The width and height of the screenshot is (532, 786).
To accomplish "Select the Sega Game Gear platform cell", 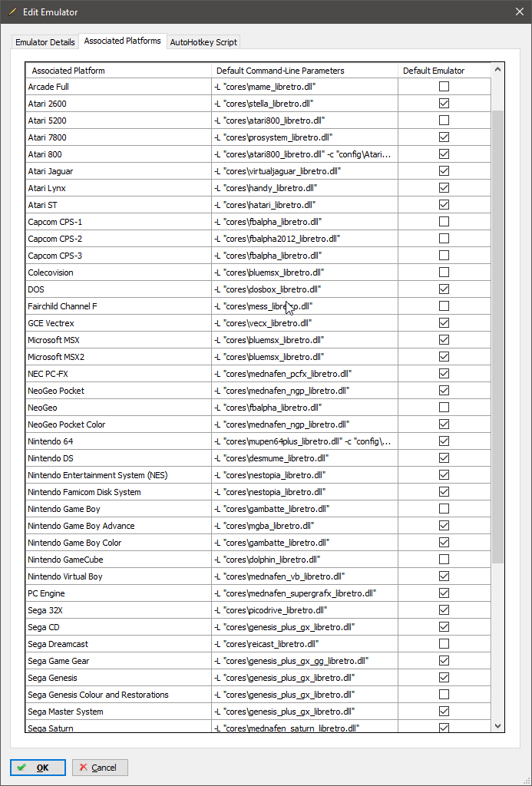I will 118,661.
